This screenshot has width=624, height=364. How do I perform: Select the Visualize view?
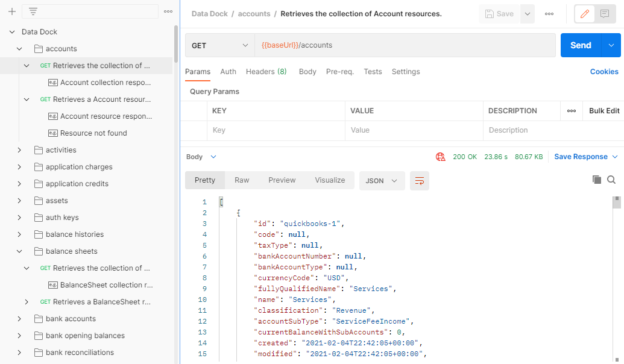[x=330, y=180]
